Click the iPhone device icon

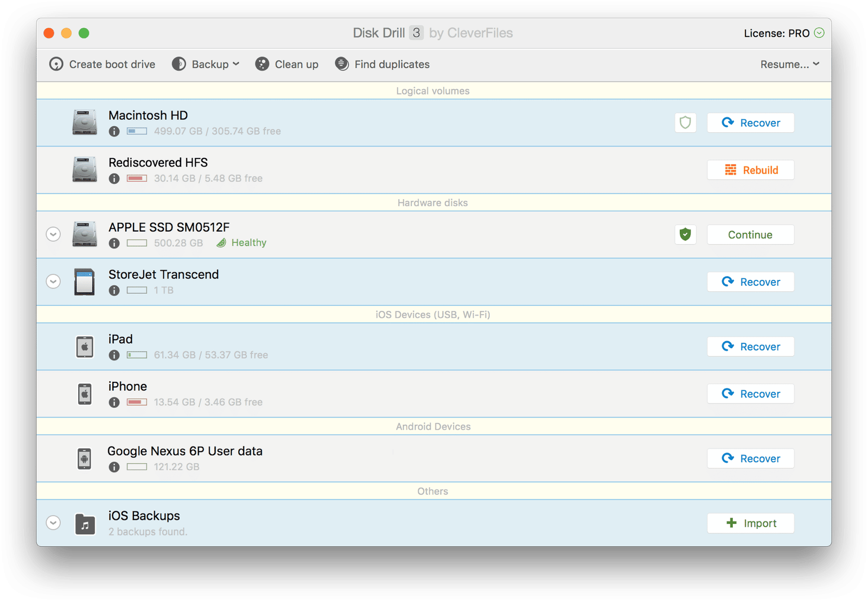[85, 394]
